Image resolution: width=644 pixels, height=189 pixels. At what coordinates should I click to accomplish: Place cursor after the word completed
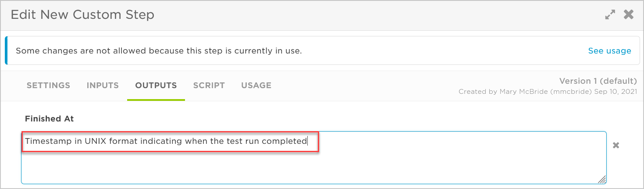pyautogui.click(x=307, y=141)
